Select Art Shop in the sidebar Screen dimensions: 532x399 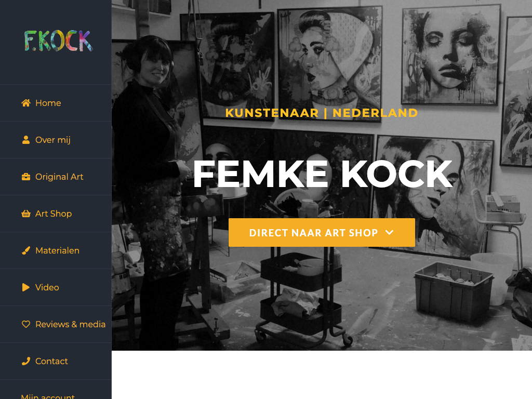tap(56, 214)
